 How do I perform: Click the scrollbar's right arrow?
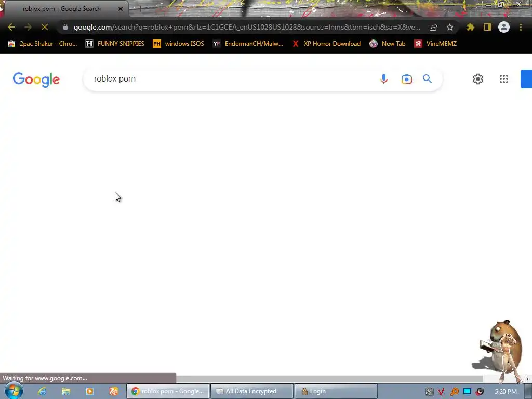point(527,379)
